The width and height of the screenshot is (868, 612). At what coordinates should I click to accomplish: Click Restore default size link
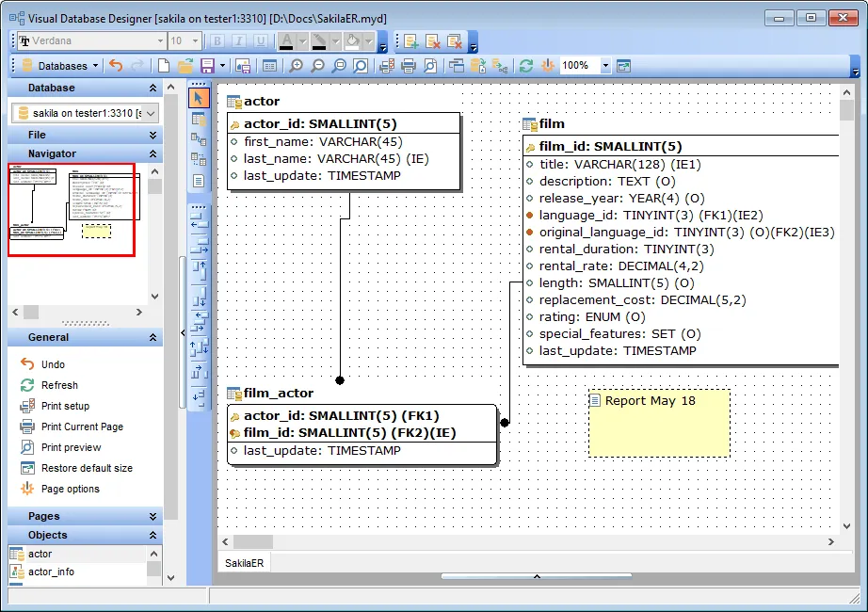click(x=87, y=468)
